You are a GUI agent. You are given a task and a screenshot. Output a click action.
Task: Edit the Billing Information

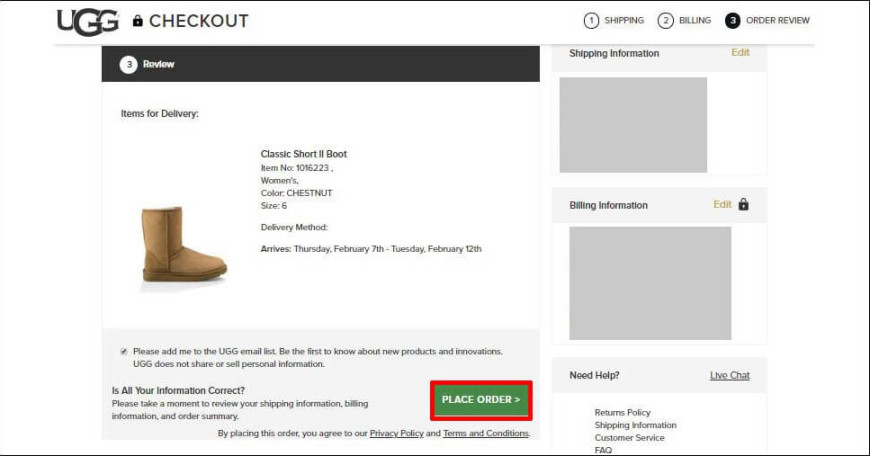pos(722,204)
